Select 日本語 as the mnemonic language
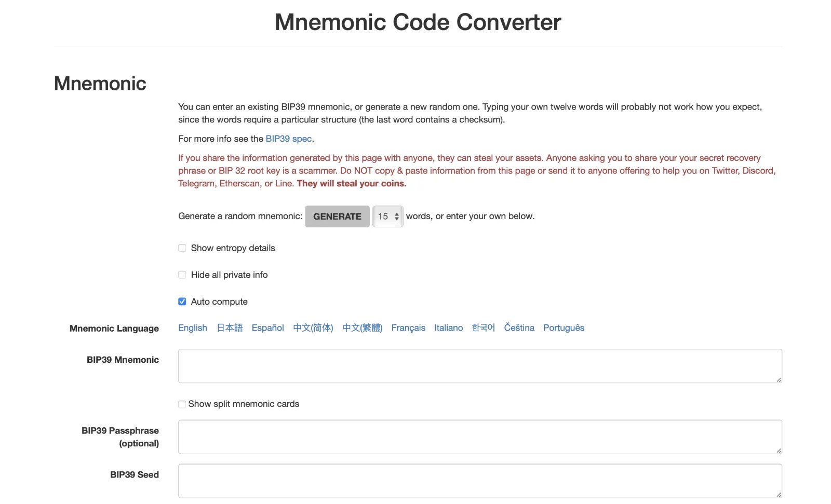Screen dimensions: 831x504 [x=229, y=328]
